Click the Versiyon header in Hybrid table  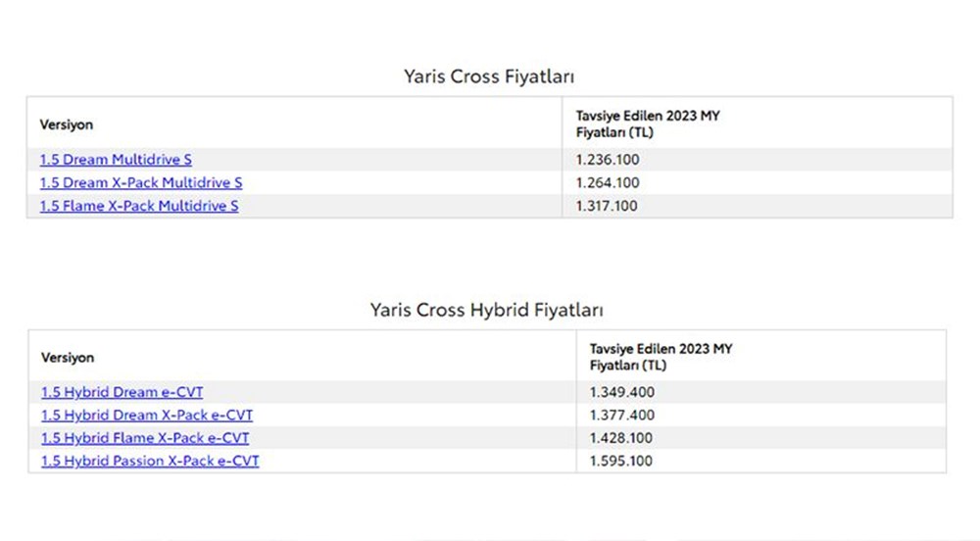68,358
